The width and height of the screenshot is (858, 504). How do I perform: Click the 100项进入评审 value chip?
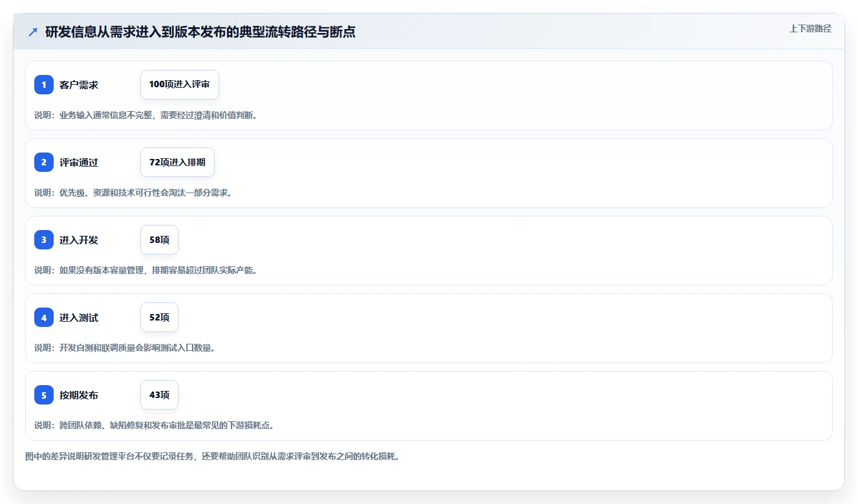click(x=180, y=85)
